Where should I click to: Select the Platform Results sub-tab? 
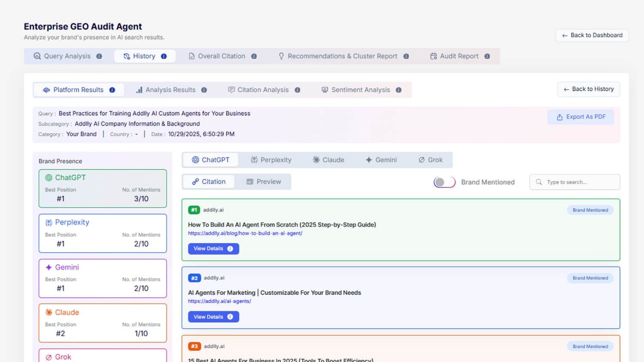[x=79, y=90]
